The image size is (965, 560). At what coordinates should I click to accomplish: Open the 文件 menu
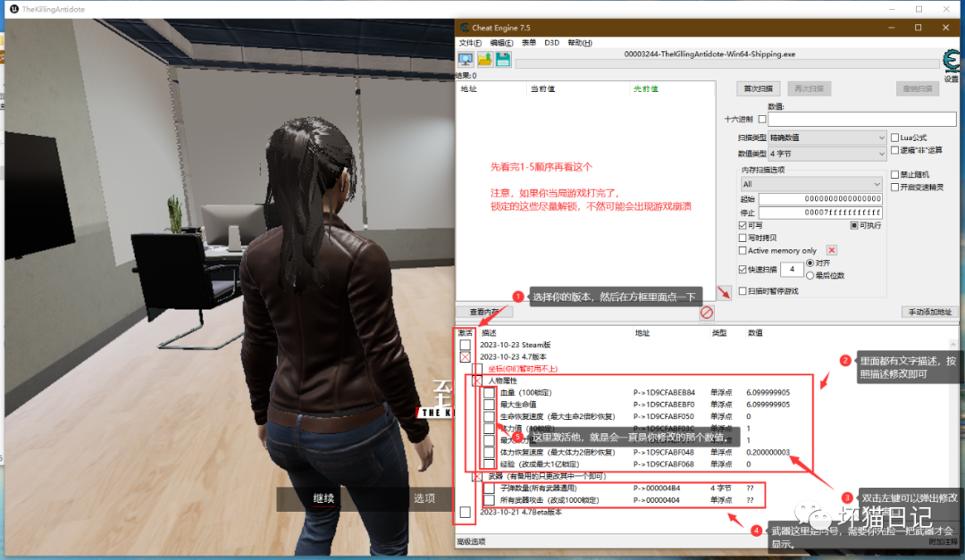click(x=468, y=42)
